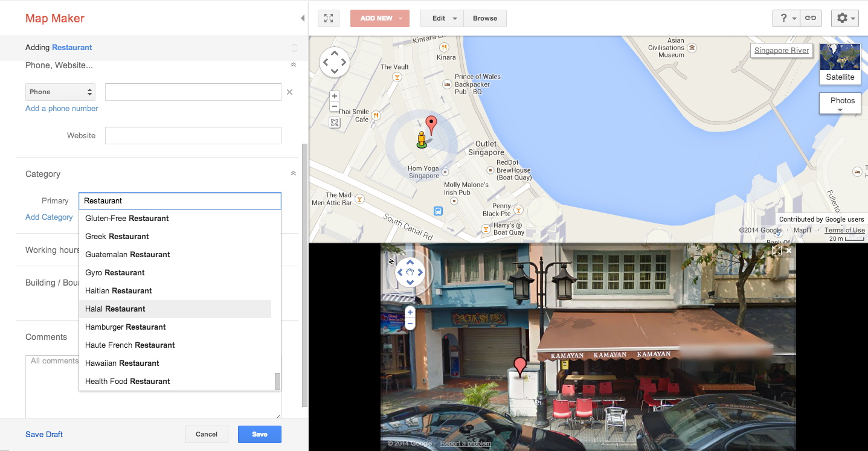
Task: Close the Street View panel
Action: pos(789,250)
